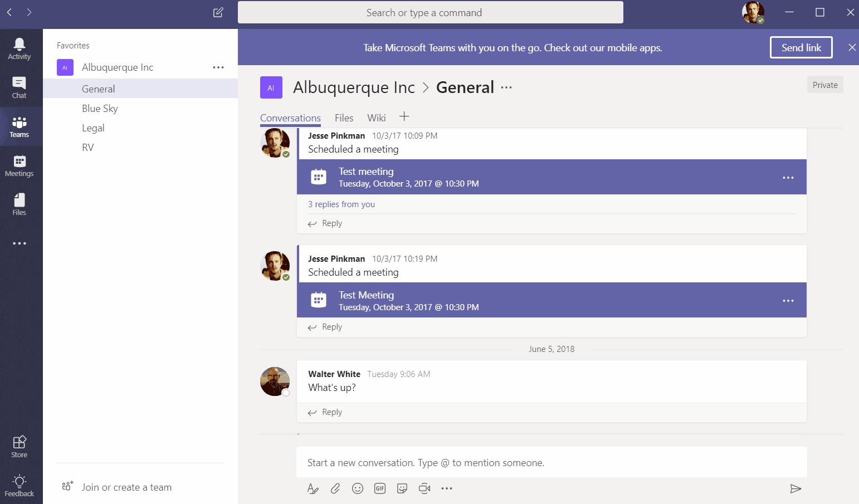Open the Activity feed
Image resolution: width=859 pixels, height=504 pixels.
click(19, 49)
